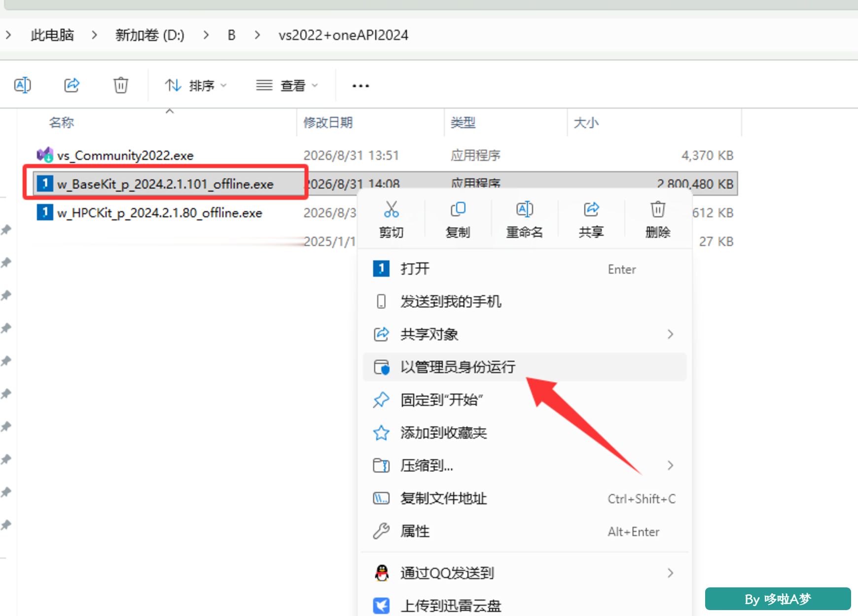
Task: Click the Visual Studio installer file icon
Action: (x=45, y=155)
